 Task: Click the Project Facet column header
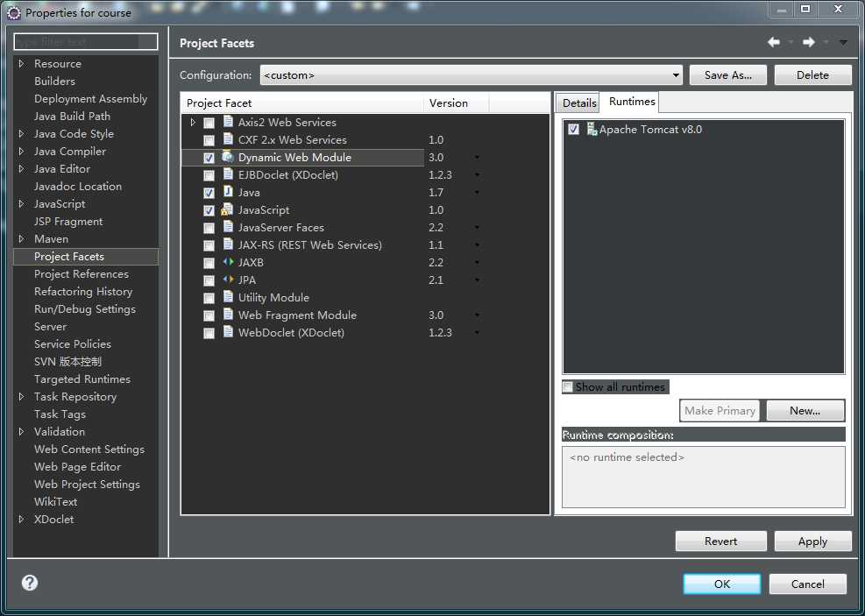point(302,103)
